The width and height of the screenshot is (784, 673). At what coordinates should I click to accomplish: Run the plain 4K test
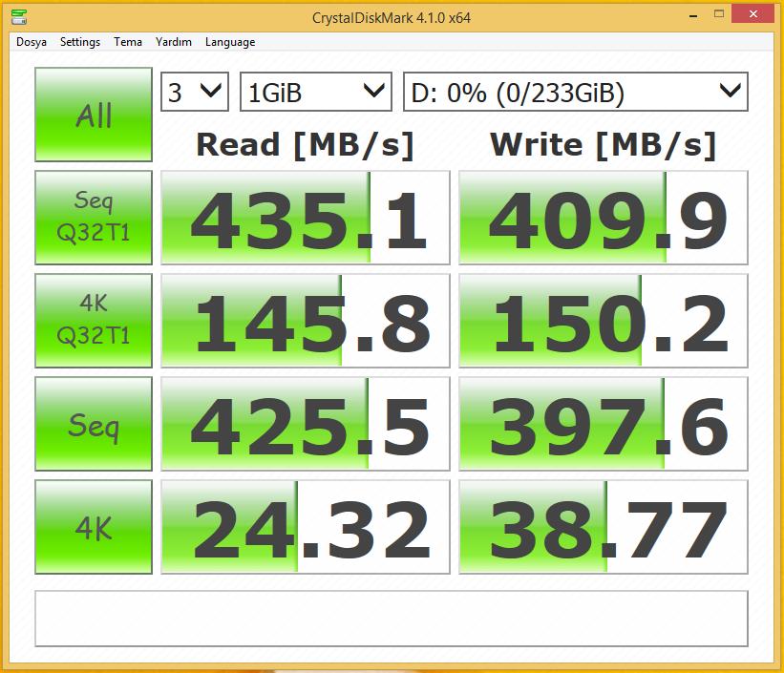coord(94,527)
